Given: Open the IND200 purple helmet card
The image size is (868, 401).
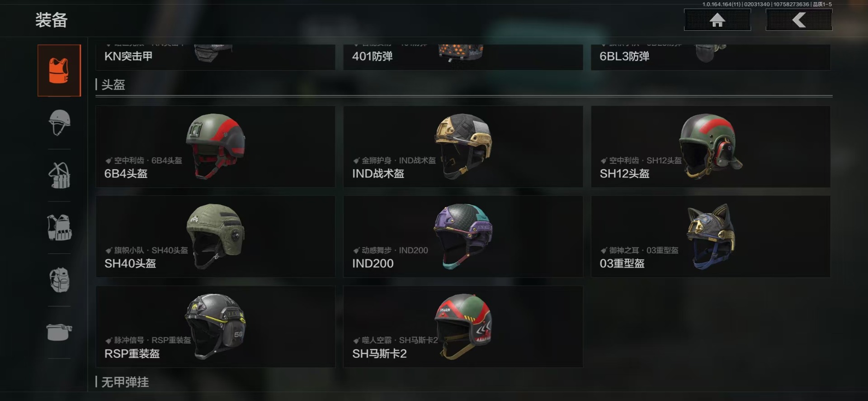Looking at the screenshot, I should tap(463, 237).
